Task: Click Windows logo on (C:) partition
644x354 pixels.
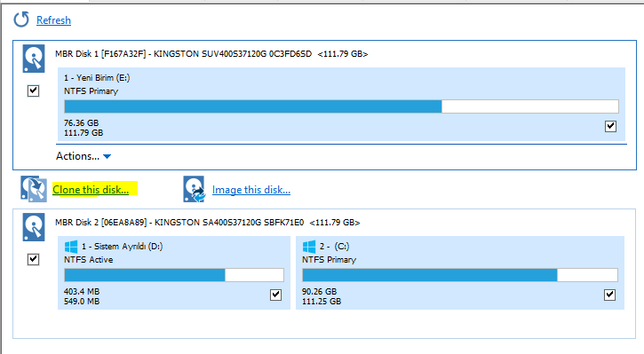Action: pyautogui.click(x=309, y=247)
